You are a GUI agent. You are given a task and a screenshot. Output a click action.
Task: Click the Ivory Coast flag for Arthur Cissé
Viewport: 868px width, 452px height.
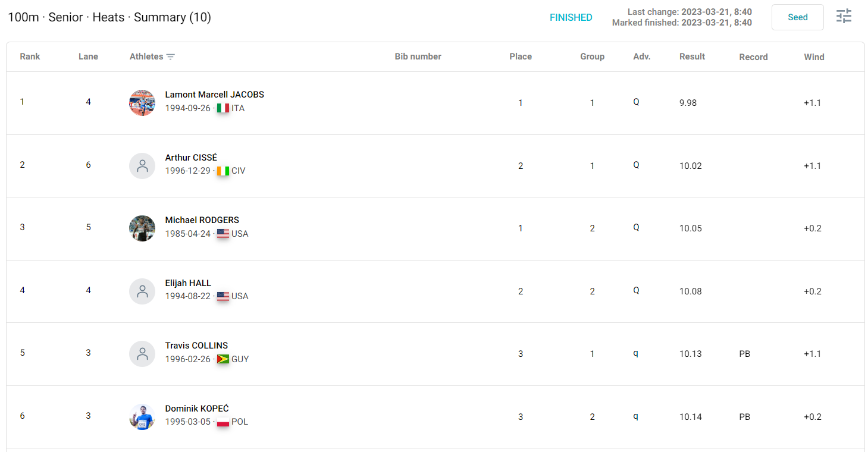(223, 171)
